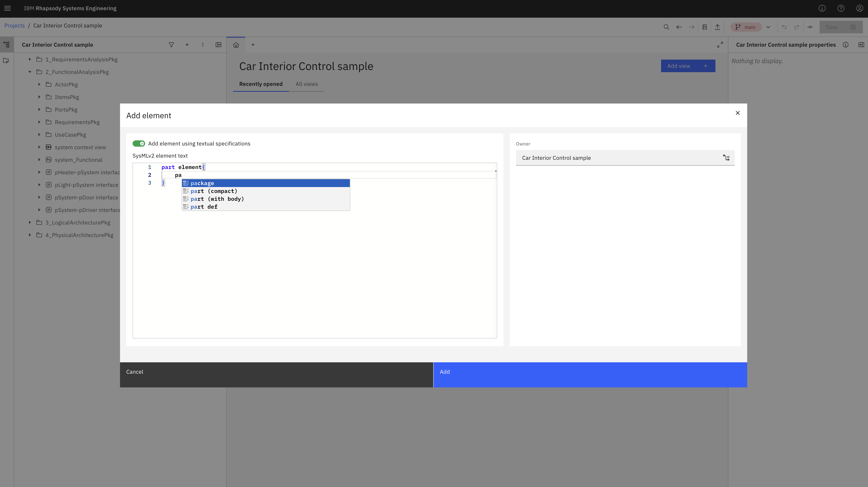This screenshot has width=868, height=487.
Task: Click the expand editor fullscreen icon
Action: pos(720,45)
